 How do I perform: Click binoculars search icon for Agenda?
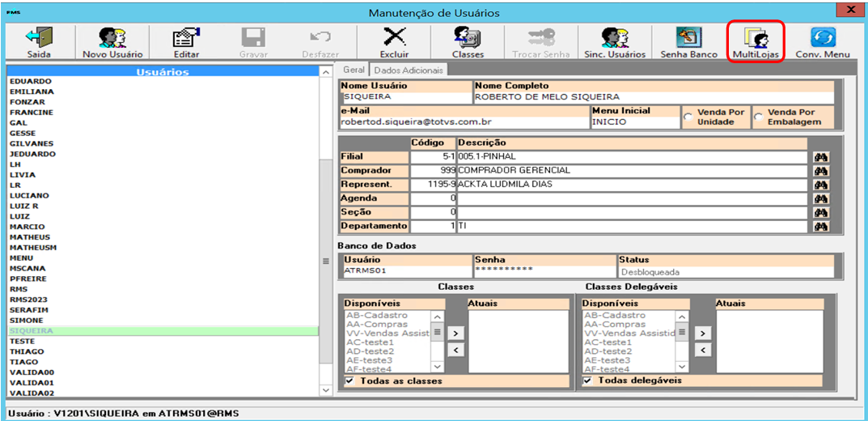coord(819,199)
